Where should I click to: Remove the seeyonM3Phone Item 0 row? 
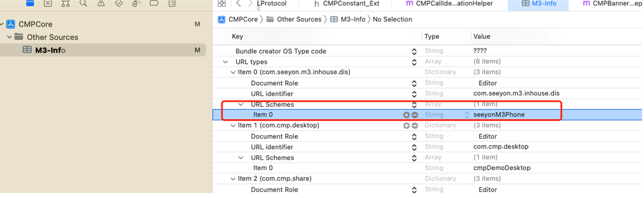coord(415,115)
